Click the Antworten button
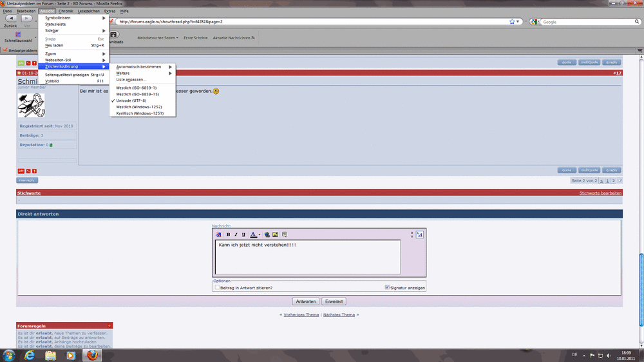 [305, 301]
